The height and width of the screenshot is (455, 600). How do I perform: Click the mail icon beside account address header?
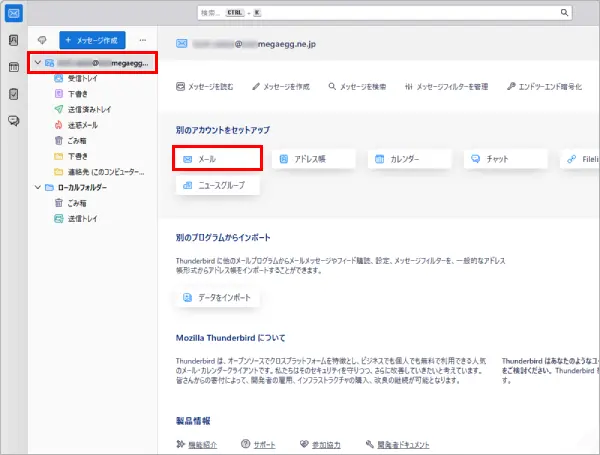(182, 44)
